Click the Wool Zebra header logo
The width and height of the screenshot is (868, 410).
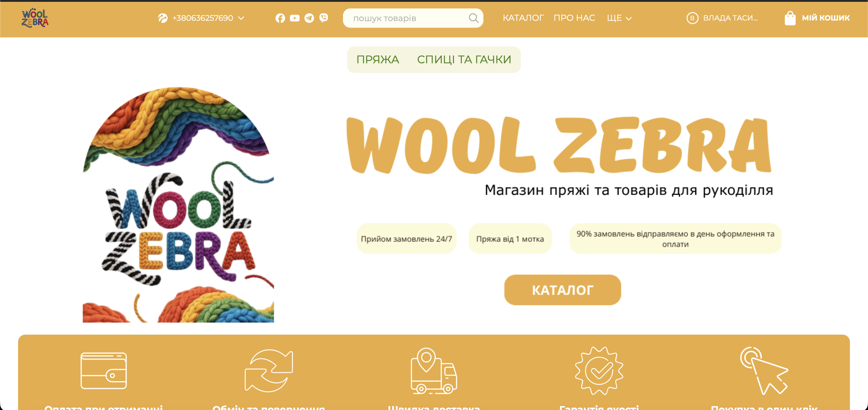click(35, 18)
